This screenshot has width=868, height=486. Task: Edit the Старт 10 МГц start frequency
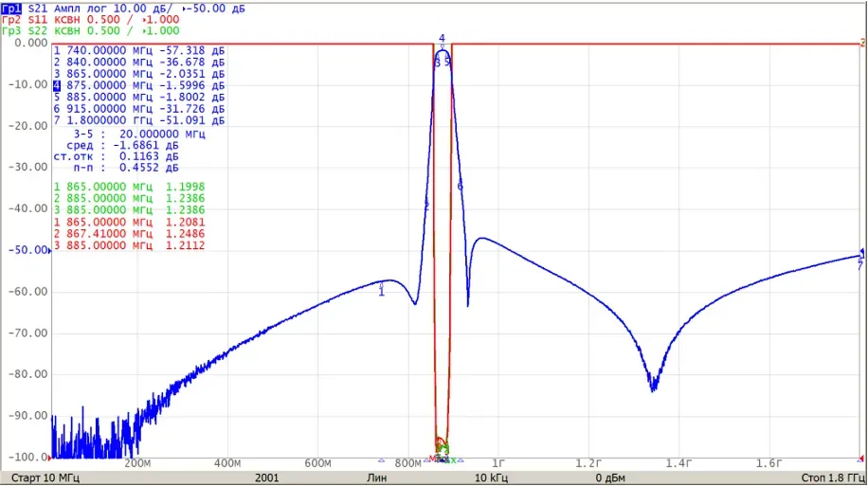[45, 477]
